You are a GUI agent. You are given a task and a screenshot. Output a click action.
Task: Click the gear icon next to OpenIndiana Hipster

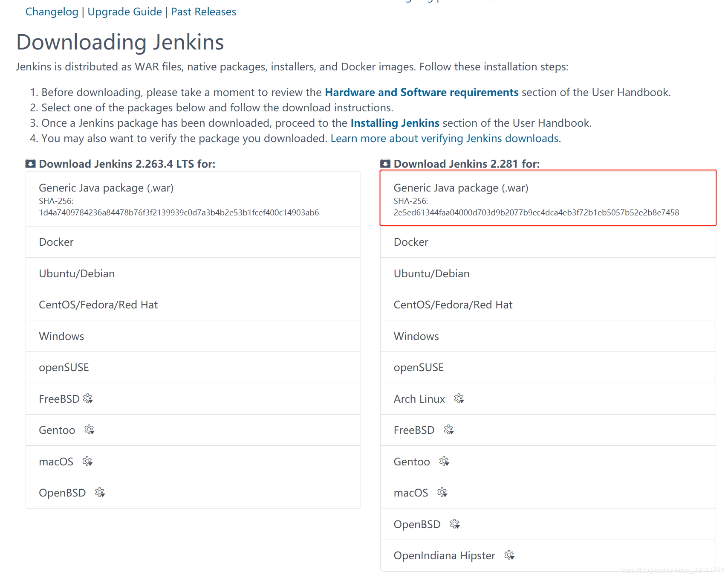point(510,555)
